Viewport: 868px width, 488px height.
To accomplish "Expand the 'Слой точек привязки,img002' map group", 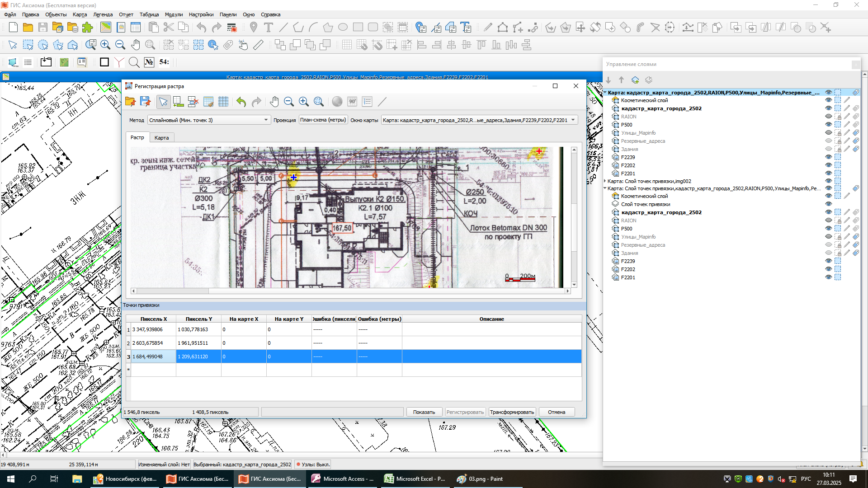I will pyautogui.click(x=605, y=181).
